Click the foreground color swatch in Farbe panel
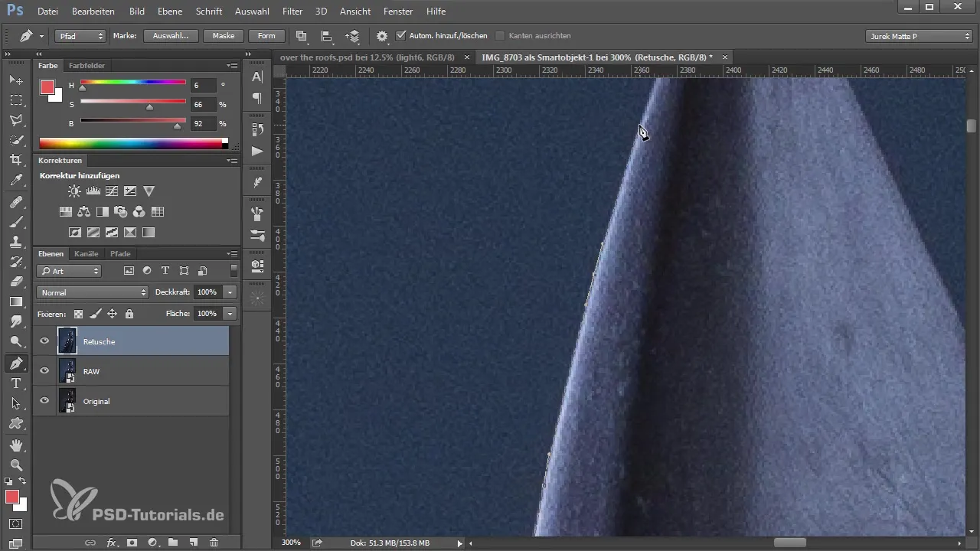This screenshot has width=980, height=551. coord(47,87)
